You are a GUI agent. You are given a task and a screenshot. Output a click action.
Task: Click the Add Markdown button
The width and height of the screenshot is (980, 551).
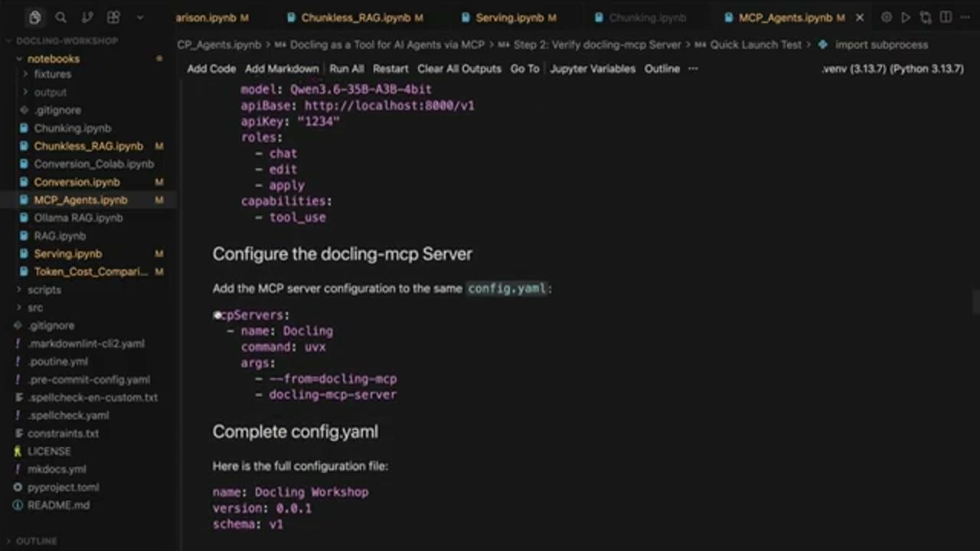(x=282, y=68)
